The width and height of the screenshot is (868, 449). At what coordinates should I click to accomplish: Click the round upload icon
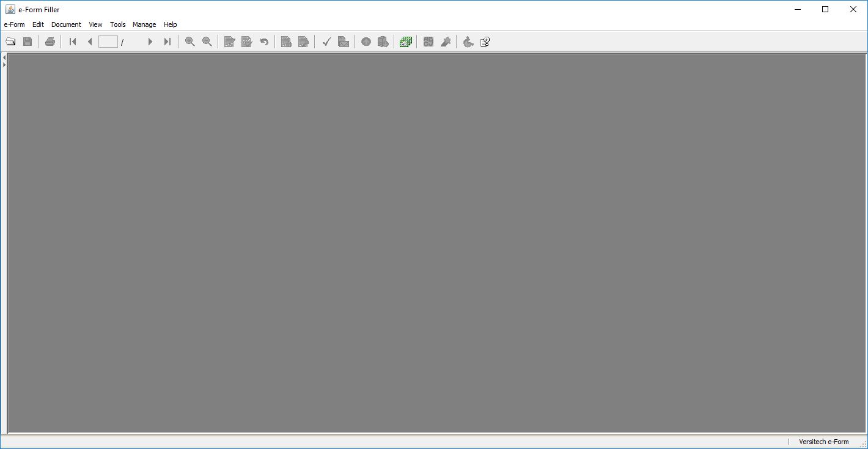pyautogui.click(x=366, y=42)
